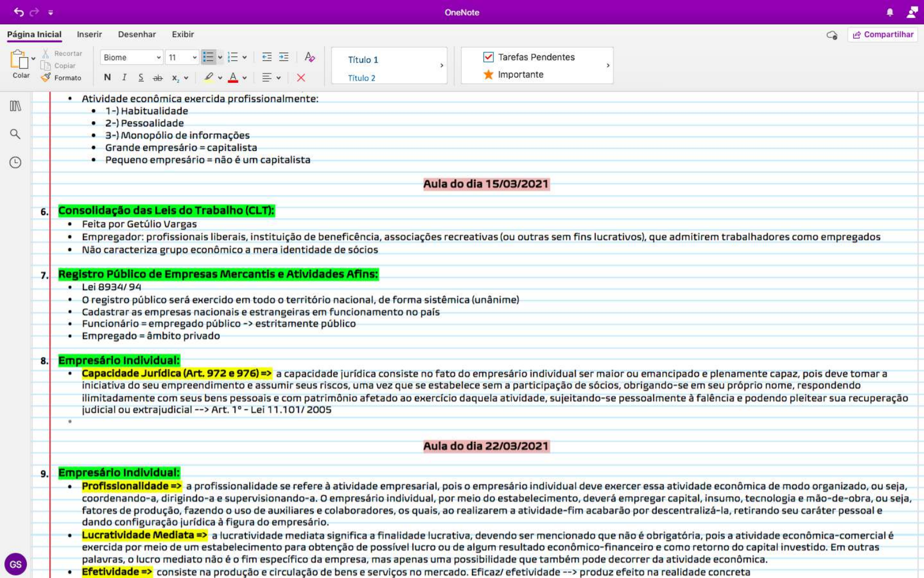Apply the Importante star tag
The image size is (924, 578).
[x=513, y=75]
